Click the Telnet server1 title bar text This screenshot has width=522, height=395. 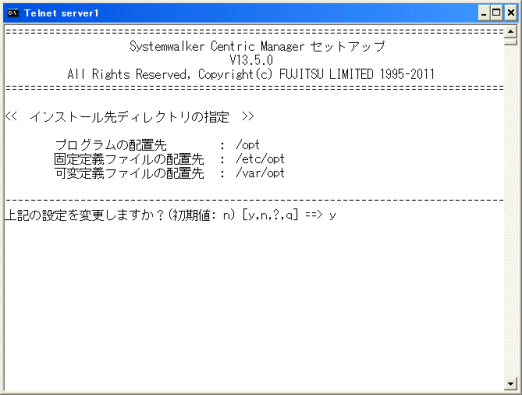[61, 13]
